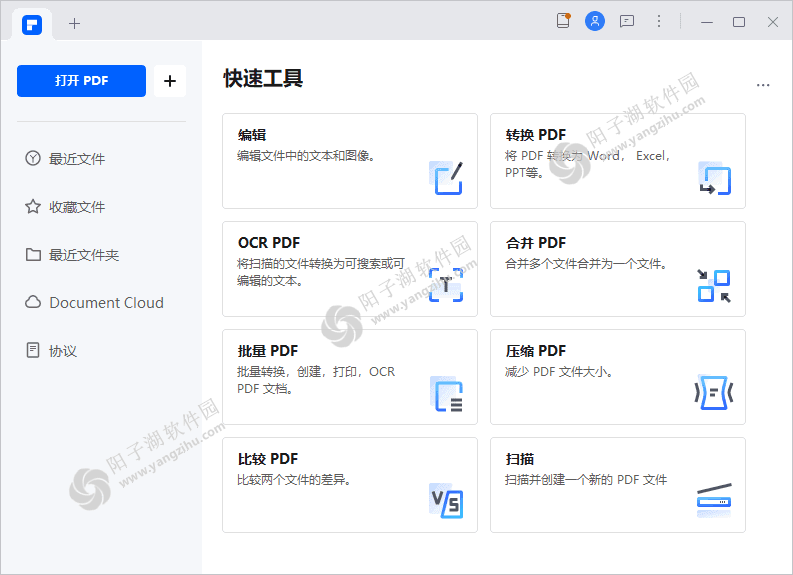Click the text 合并多个文件合并为一个文件。
The width and height of the screenshot is (793, 575).
(x=587, y=263)
